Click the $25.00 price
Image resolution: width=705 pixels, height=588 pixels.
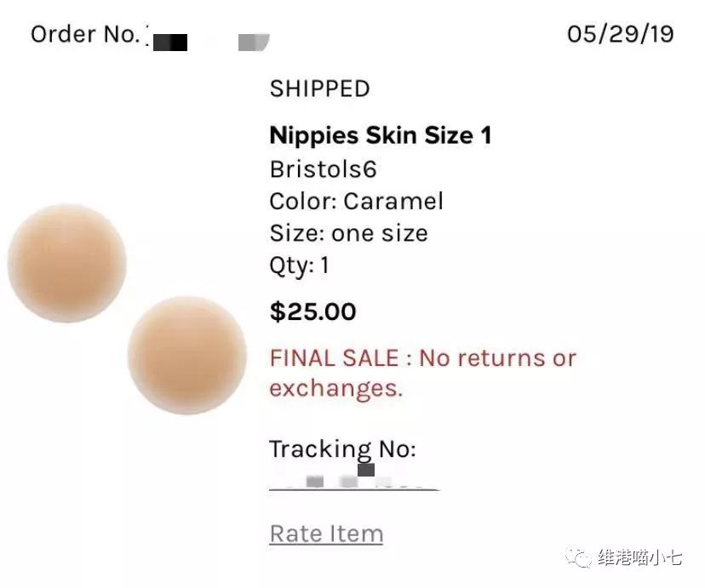[x=313, y=311]
